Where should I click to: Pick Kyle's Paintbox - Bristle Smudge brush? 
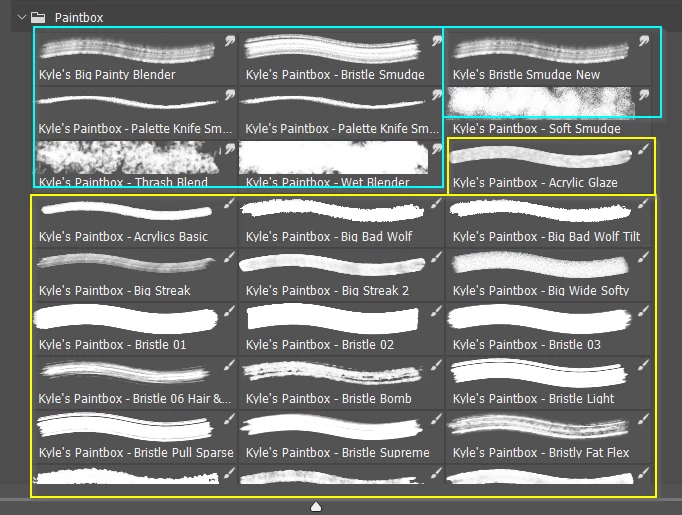341,58
